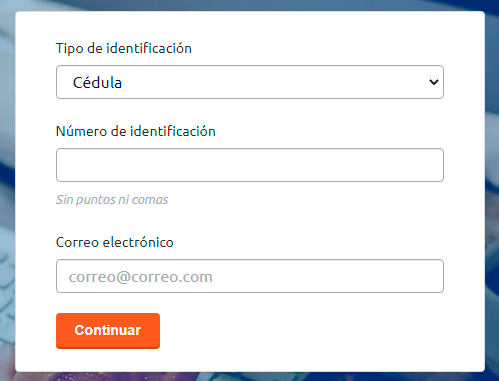Click the blurred blue background left of form
This screenshot has width=499, height=381.
7,190
